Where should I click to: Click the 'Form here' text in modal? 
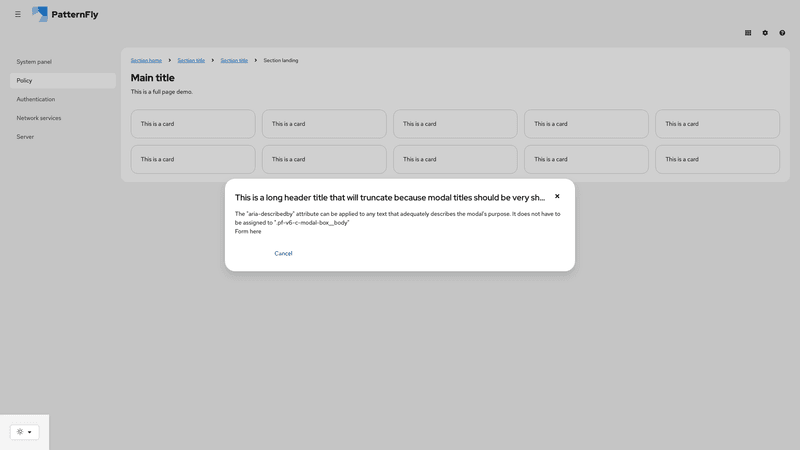click(x=248, y=232)
